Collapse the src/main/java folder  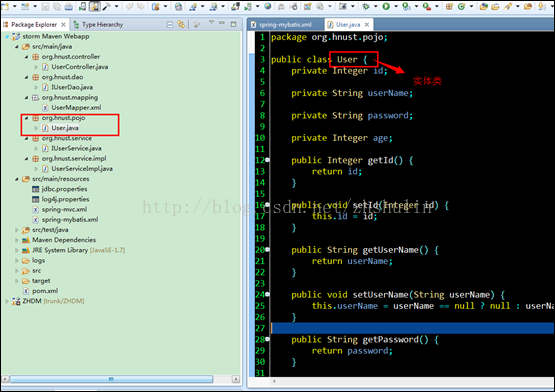(16, 47)
